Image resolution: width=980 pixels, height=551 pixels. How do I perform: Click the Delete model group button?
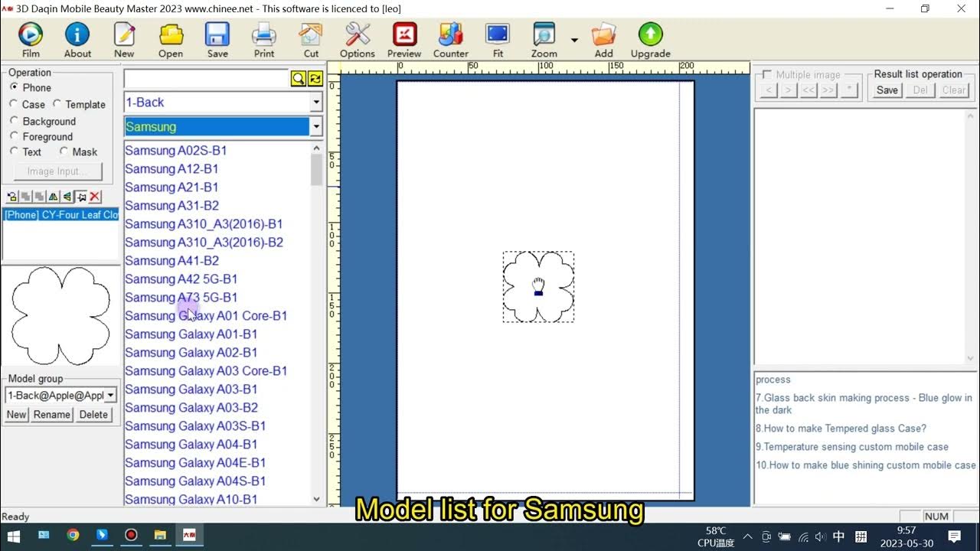click(x=93, y=414)
